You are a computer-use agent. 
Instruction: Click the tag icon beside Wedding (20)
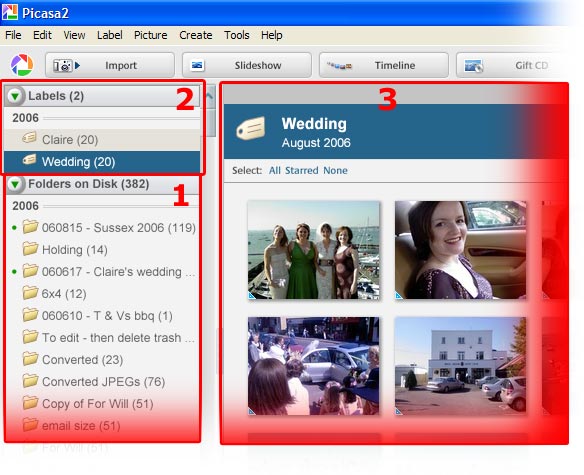point(29,160)
